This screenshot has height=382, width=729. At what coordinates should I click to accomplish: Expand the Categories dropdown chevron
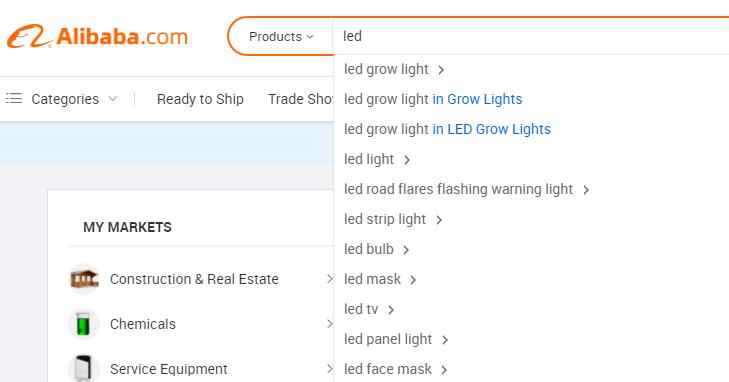coord(113,99)
